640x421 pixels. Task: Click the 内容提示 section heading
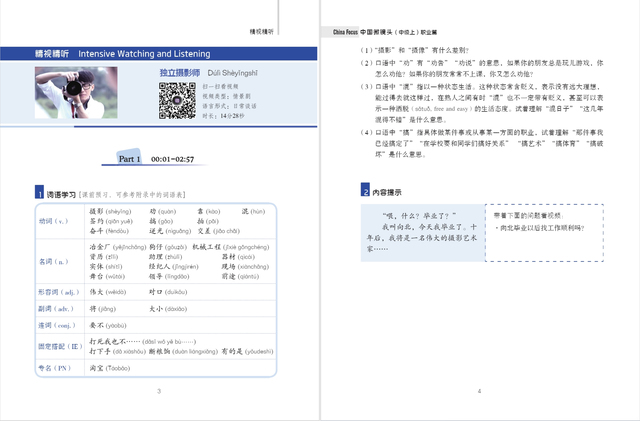(x=388, y=191)
